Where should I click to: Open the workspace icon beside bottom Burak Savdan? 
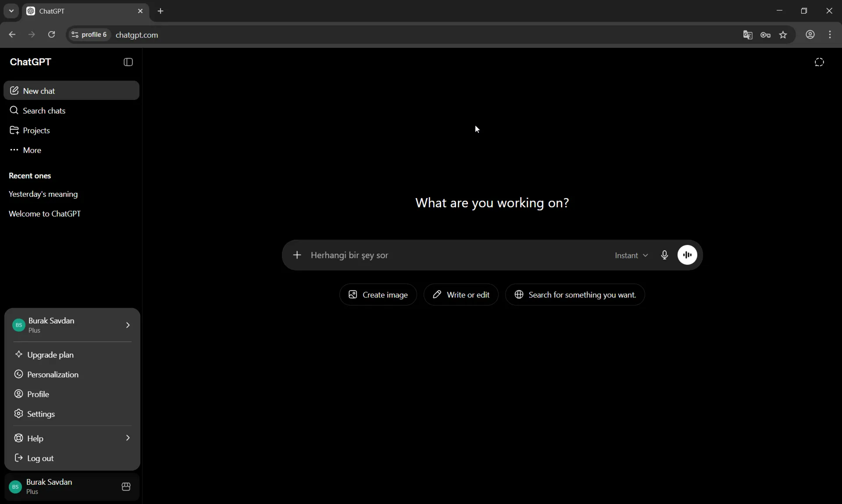pyautogui.click(x=126, y=487)
